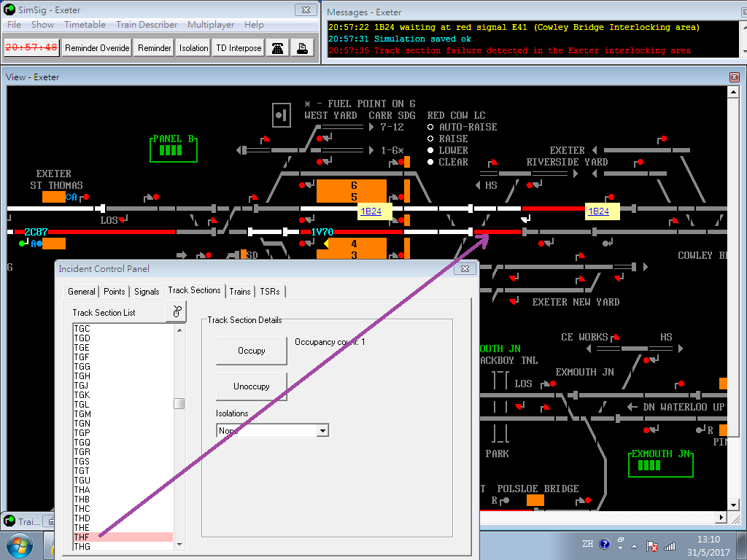747x560 pixels.
Task: Click the boxed icon left of WEST YARD
Action: 282,115
